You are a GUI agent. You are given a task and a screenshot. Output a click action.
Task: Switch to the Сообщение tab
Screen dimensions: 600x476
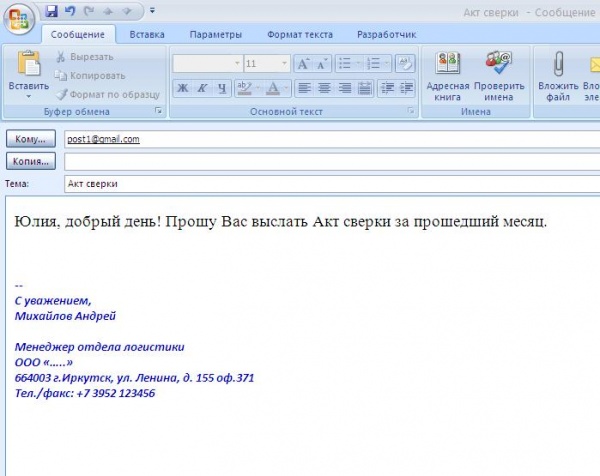[78, 34]
